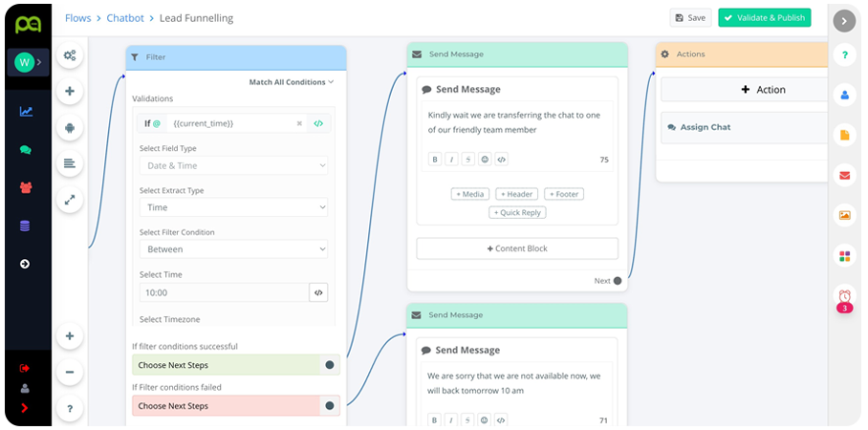Click the red envelope icon in right sidebar
Viewport: 868px width, 430px height.
(x=844, y=175)
